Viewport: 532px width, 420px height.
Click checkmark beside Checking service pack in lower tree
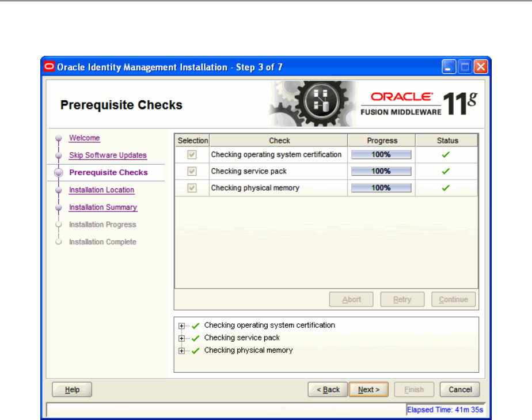tap(195, 339)
